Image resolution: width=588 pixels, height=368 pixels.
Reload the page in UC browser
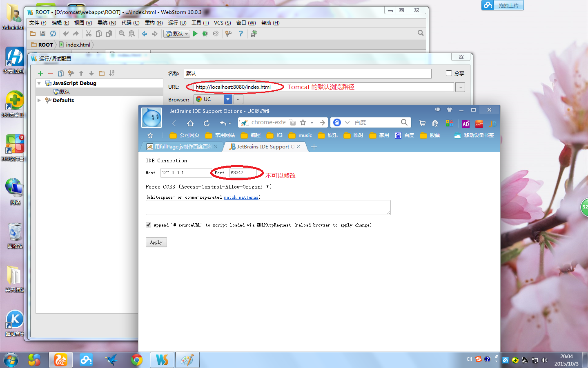coord(207,123)
